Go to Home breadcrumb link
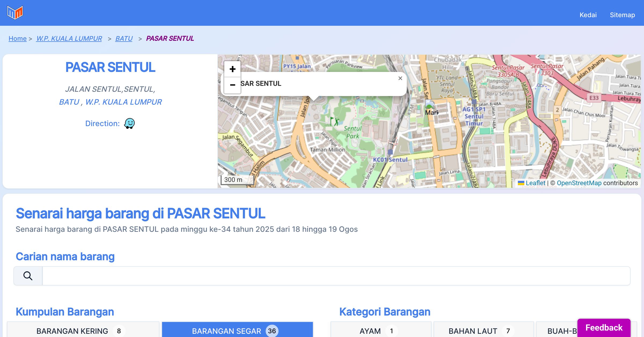The height and width of the screenshot is (337, 644). (17, 38)
